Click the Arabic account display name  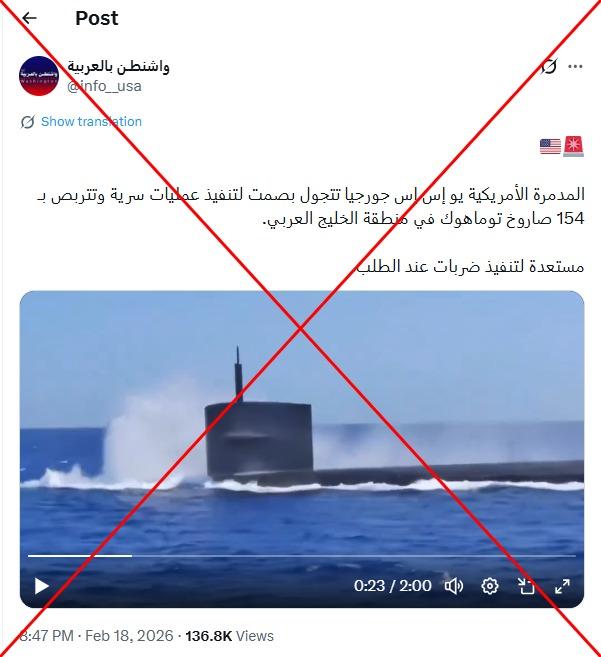tap(118, 67)
